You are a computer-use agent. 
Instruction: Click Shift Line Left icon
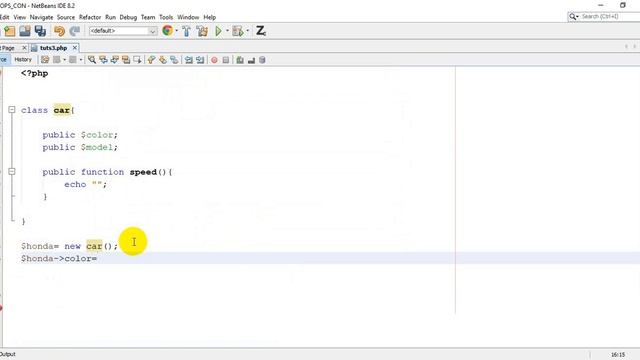189,60
